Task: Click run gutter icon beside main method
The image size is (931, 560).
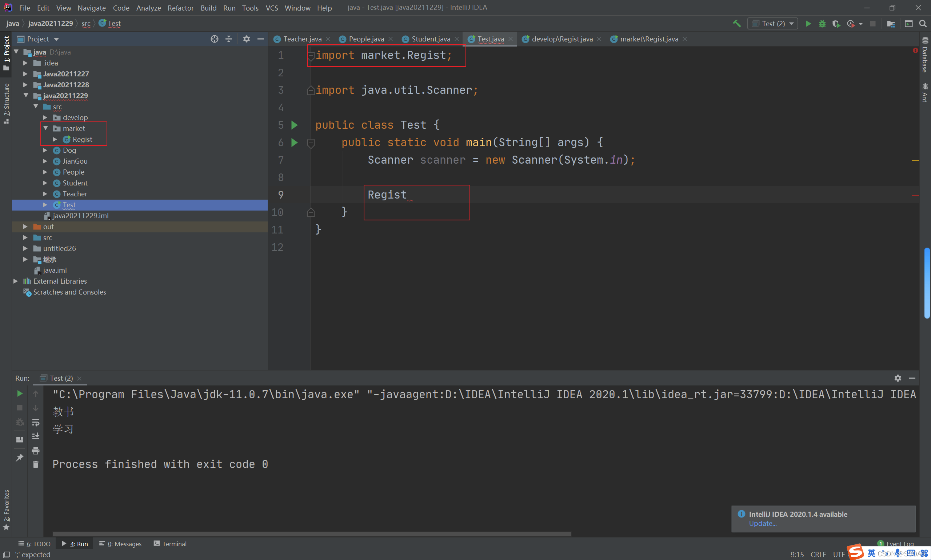Action: (294, 142)
